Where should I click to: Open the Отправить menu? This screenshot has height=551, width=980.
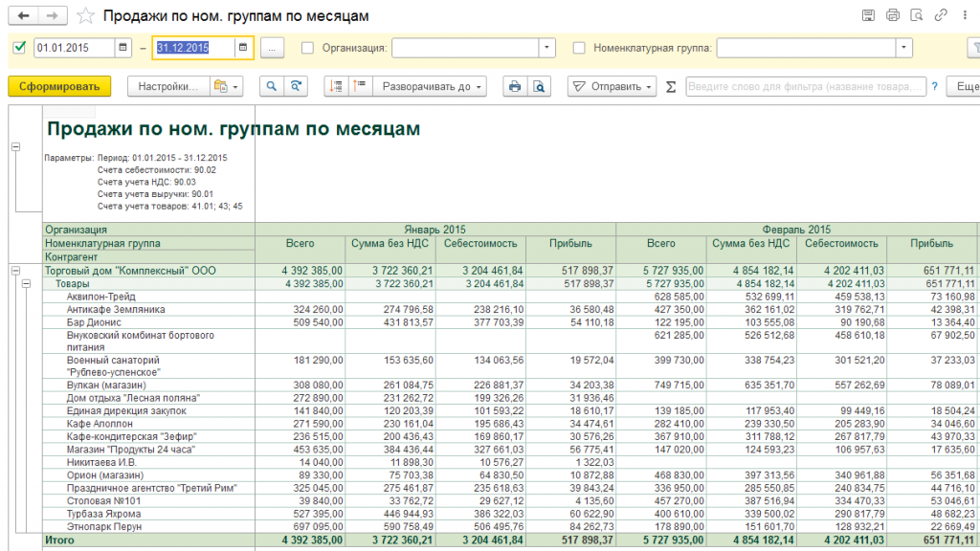click(612, 86)
